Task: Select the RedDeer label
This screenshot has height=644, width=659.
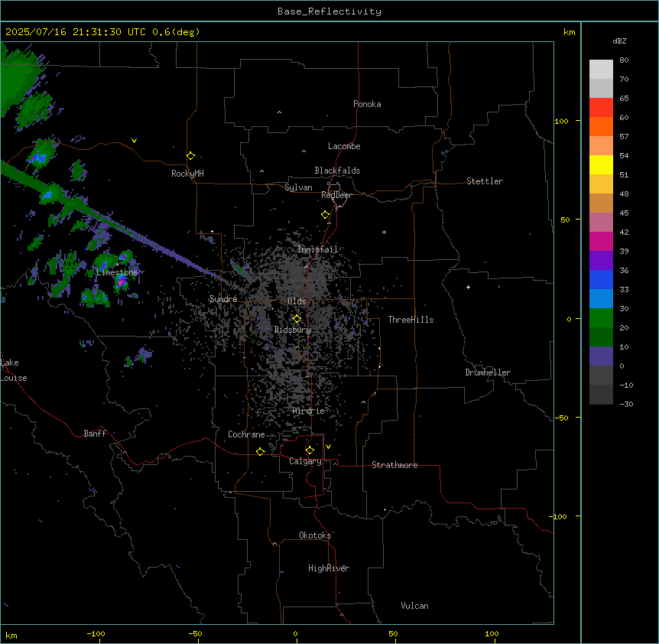Action: point(336,195)
